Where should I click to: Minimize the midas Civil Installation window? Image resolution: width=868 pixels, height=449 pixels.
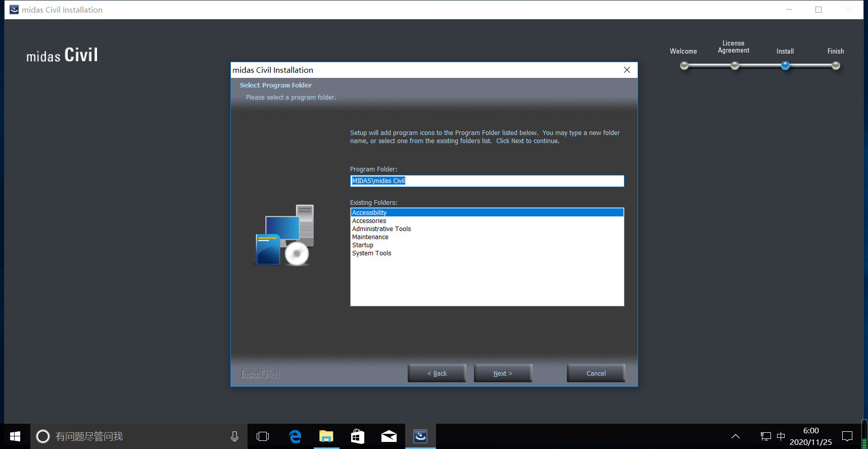(789, 10)
